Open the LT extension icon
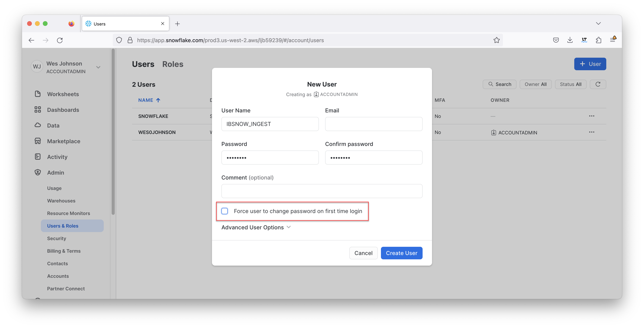This screenshot has height=328, width=644. (584, 40)
